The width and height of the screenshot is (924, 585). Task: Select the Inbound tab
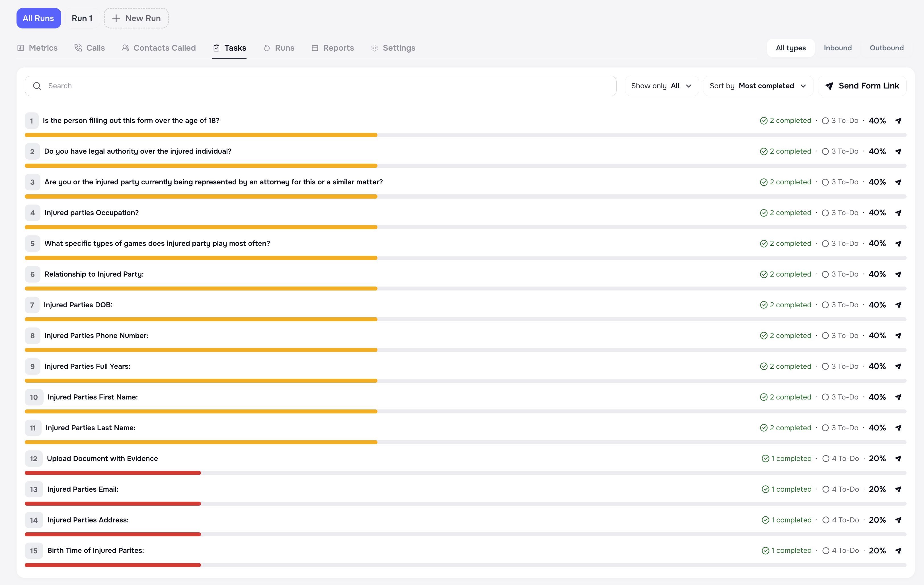838,48
